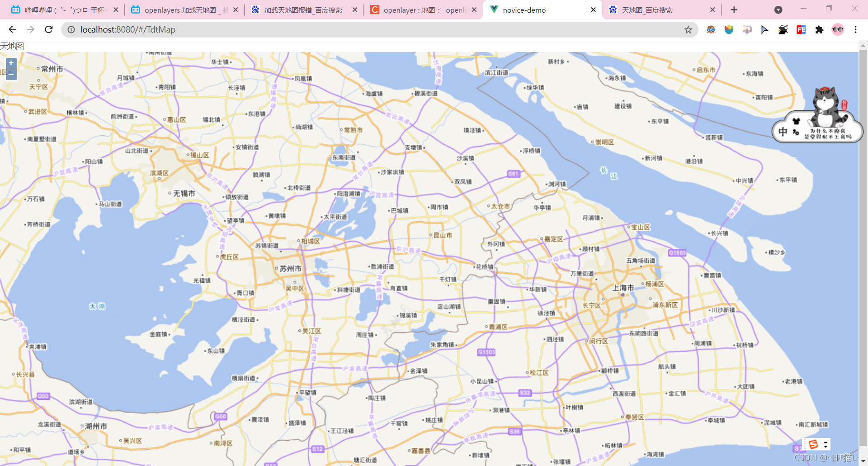Click the 崇明区 label on map
Image resolution: width=868 pixels, height=466 pixels.
[604, 142]
